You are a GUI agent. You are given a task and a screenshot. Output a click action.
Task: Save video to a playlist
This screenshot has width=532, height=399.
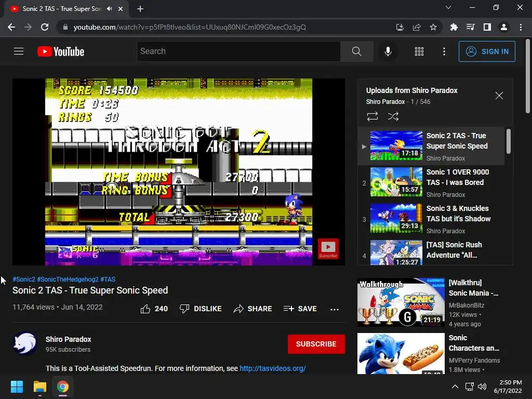pos(300,309)
